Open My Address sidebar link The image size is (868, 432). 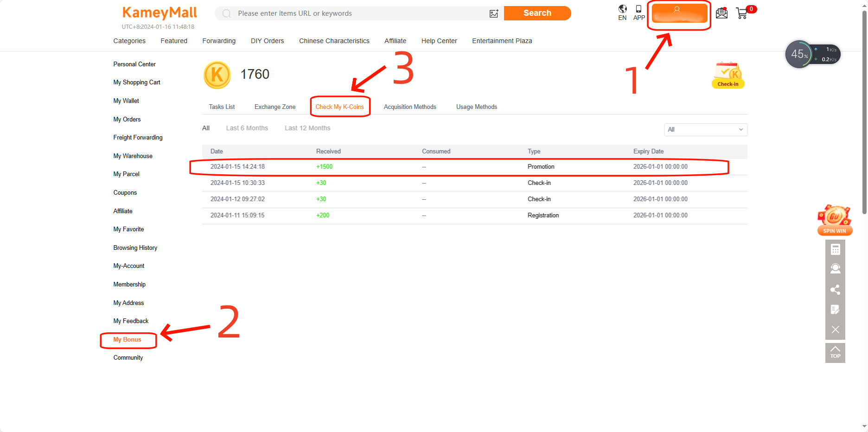point(128,303)
